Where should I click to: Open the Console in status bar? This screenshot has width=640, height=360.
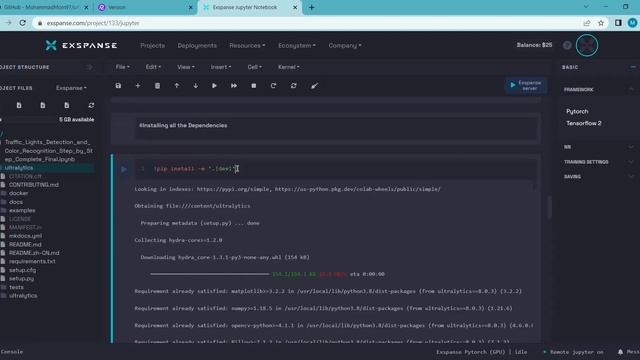[x=11, y=352]
